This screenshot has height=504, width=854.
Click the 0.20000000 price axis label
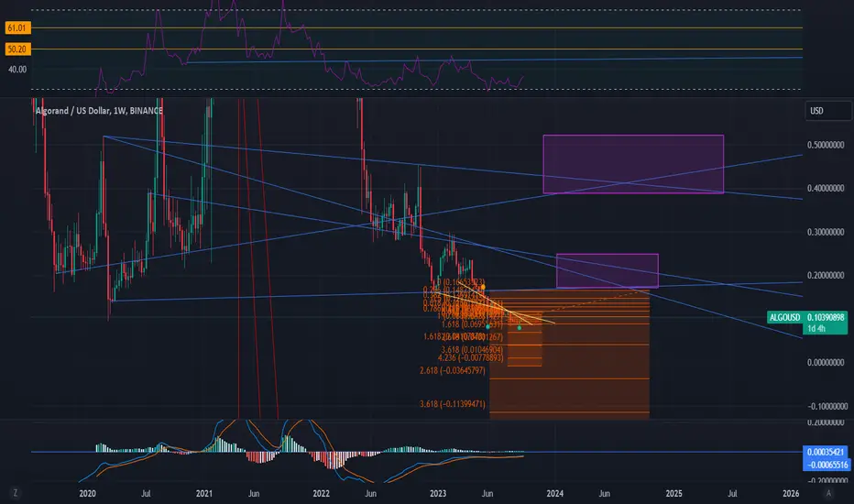click(x=826, y=275)
